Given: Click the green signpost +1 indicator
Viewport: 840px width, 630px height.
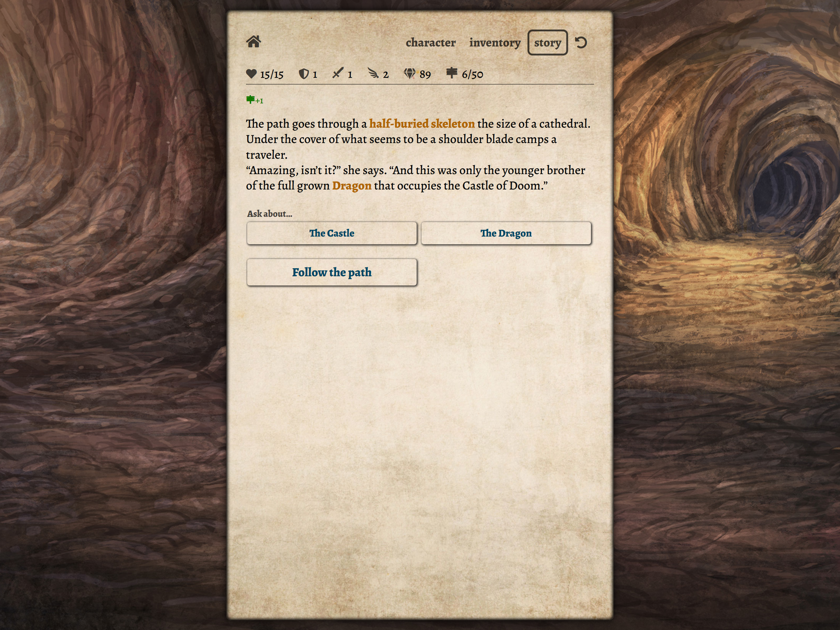Looking at the screenshot, I should (255, 100).
